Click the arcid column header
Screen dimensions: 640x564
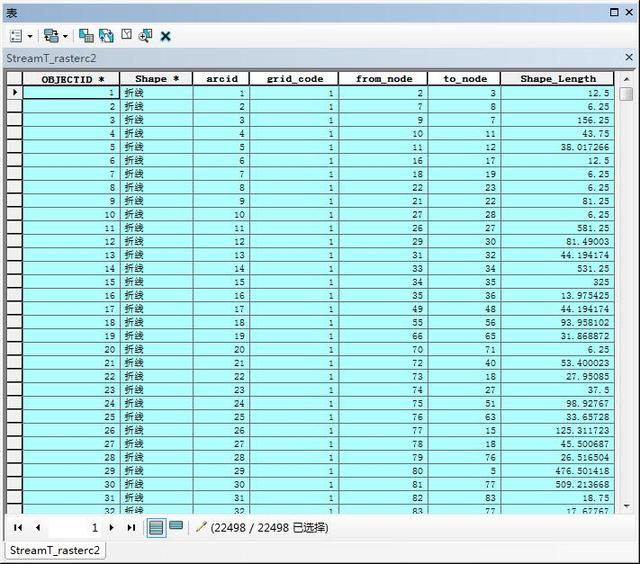pos(221,79)
